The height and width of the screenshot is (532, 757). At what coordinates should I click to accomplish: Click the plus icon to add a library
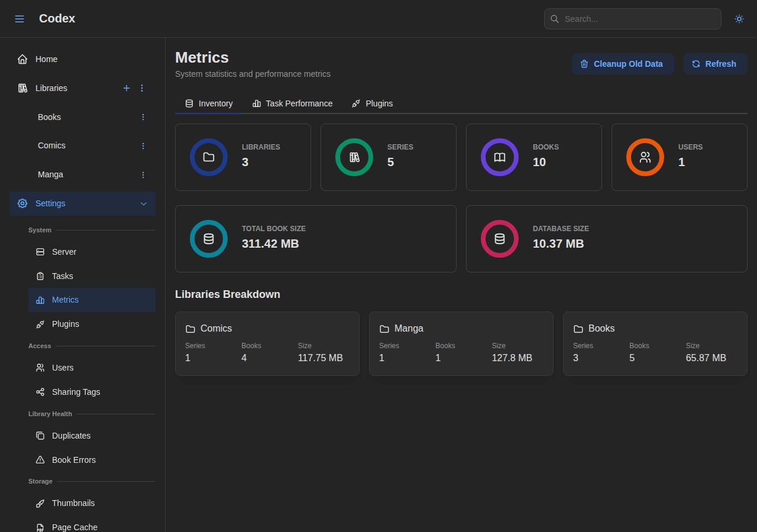pos(126,88)
